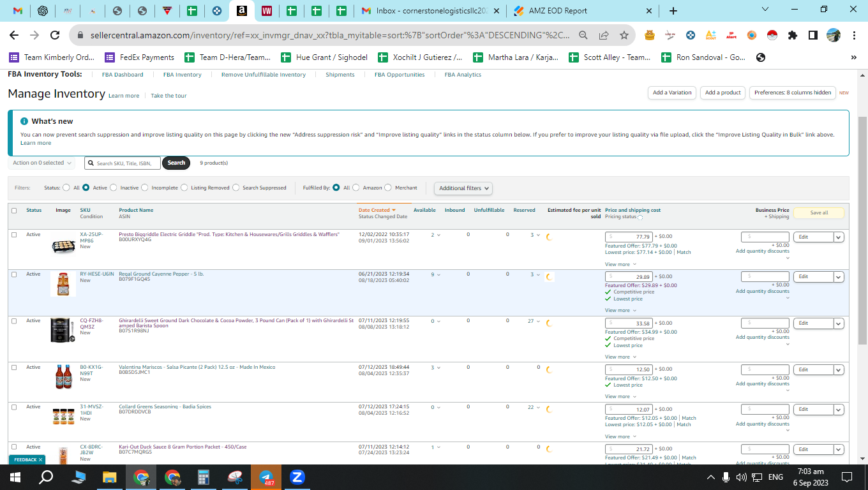Click the $77.79 price input field
868x490 pixels.
point(629,237)
